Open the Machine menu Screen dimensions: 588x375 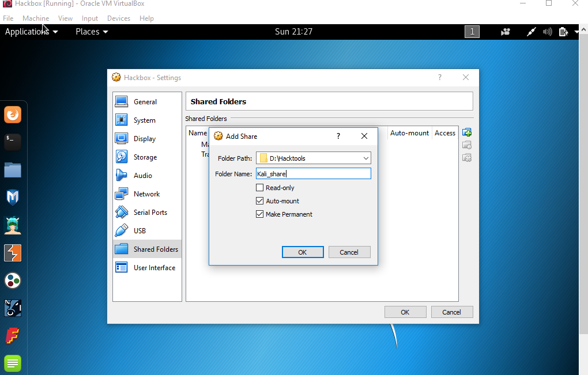pos(36,18)
